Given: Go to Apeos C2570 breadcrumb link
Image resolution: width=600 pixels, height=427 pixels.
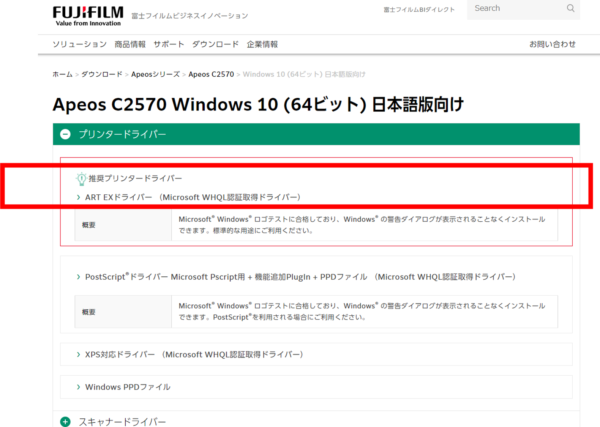Looking at the screenshot, I should coord(211,75).
